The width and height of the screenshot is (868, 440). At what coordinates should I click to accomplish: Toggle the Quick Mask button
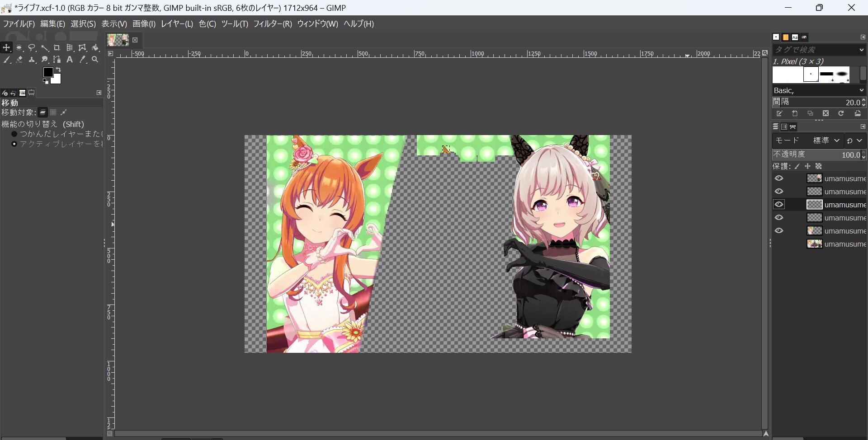click(x=109, y=434)
